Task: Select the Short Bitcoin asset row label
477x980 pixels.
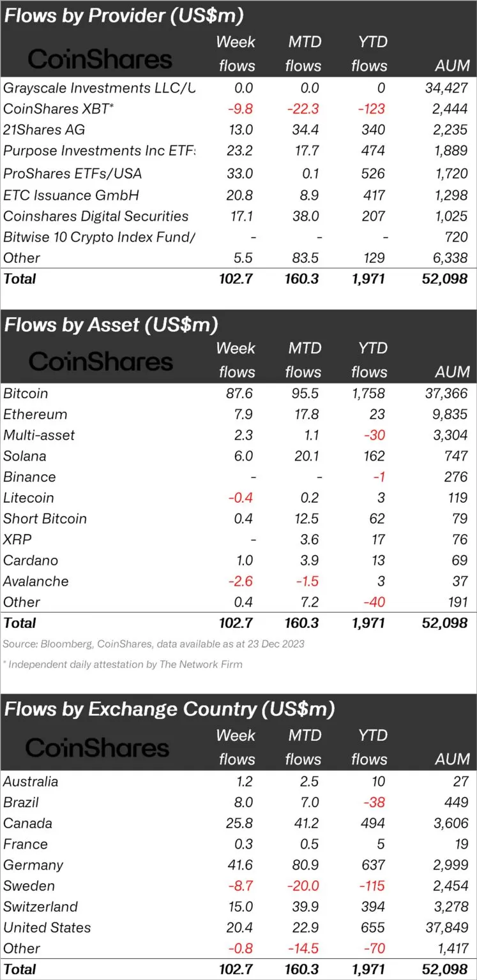Action: (45, 519)
